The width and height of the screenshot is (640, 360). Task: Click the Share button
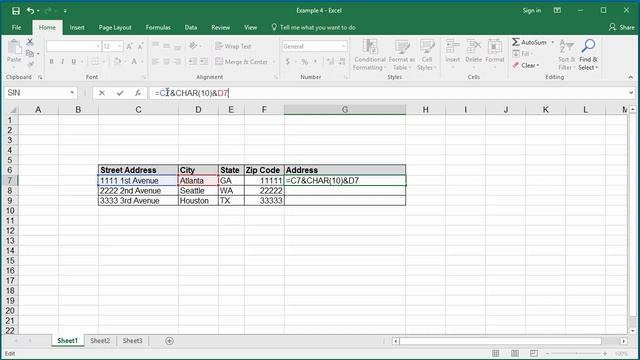[x=622, y=27]
